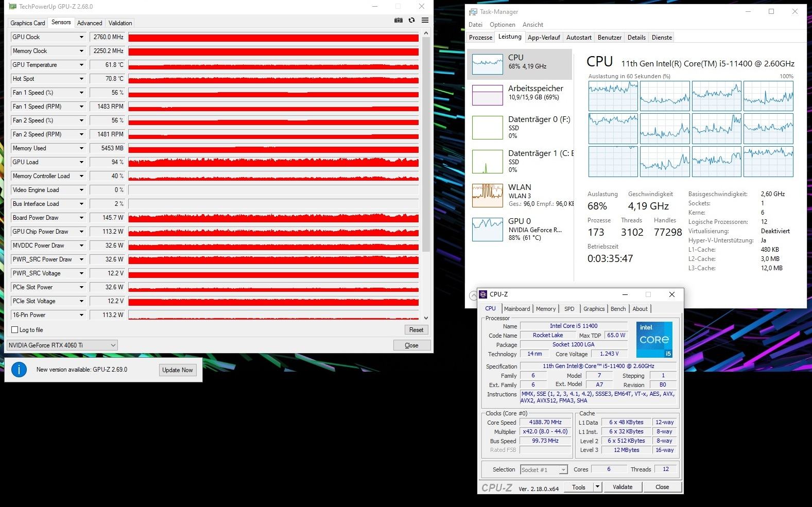
Task: Open the CPU-Z Tools dropdown arrow
Action: (597, 487)
